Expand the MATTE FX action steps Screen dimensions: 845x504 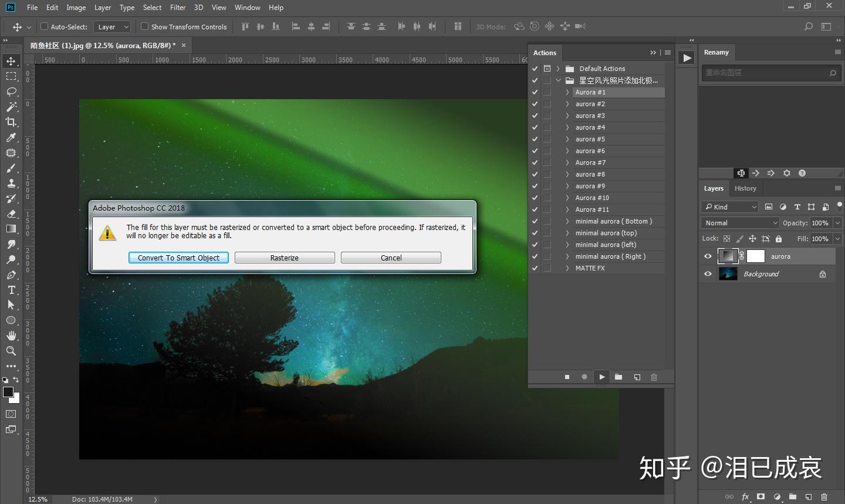coord(567,268)
